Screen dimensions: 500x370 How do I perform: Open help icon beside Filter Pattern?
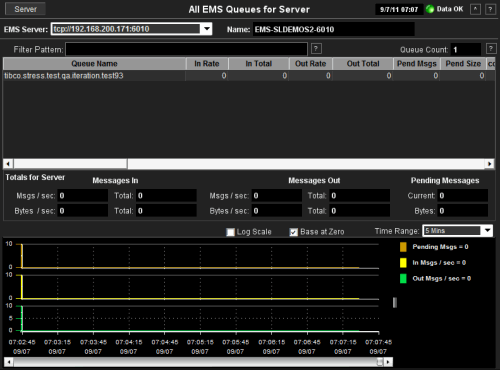pos(316,49)
